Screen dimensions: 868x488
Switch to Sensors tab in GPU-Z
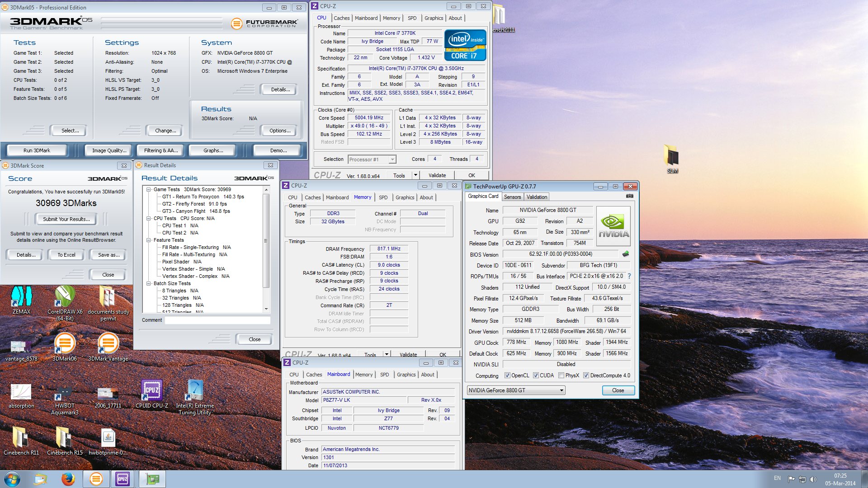point(512,197)
